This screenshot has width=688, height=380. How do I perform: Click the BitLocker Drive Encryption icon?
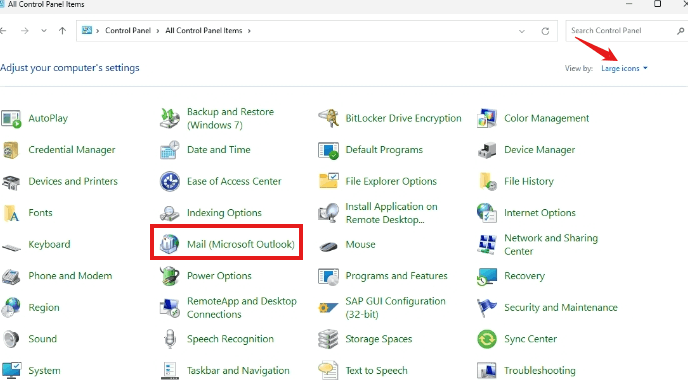328,118
